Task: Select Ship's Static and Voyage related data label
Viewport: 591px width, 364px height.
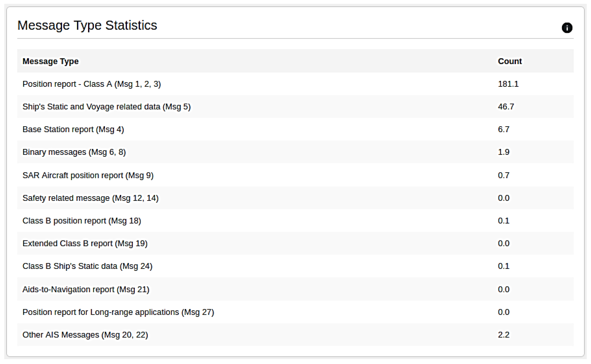Action: [x=106, y=107]
